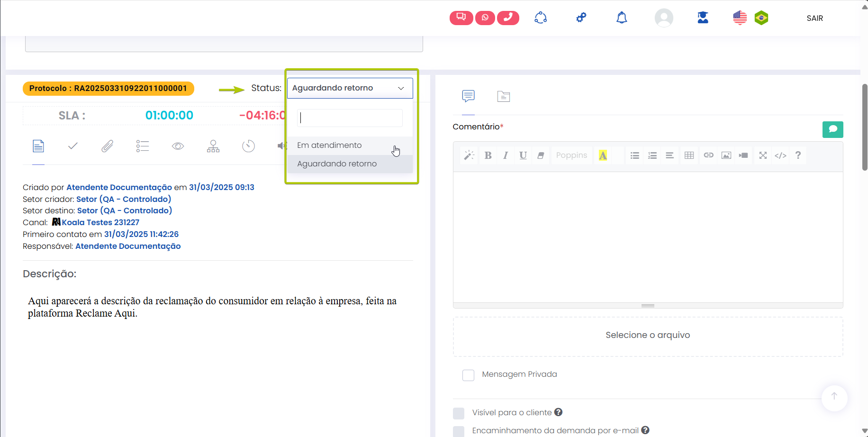The image size is (868, 437).
Task: Enable Visível para o cliente checkbox
Action: tap(459, 413)
